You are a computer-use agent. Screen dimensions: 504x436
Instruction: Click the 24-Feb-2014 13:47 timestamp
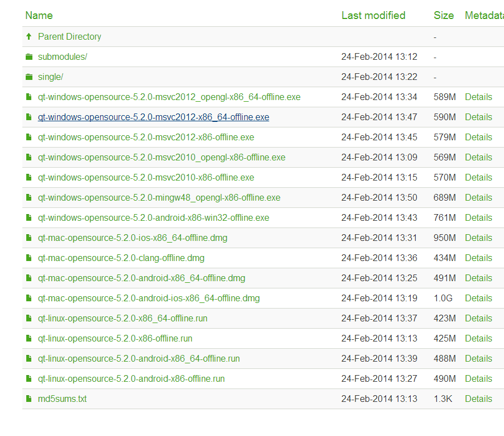pyautogui.click(x=379, y=117)
